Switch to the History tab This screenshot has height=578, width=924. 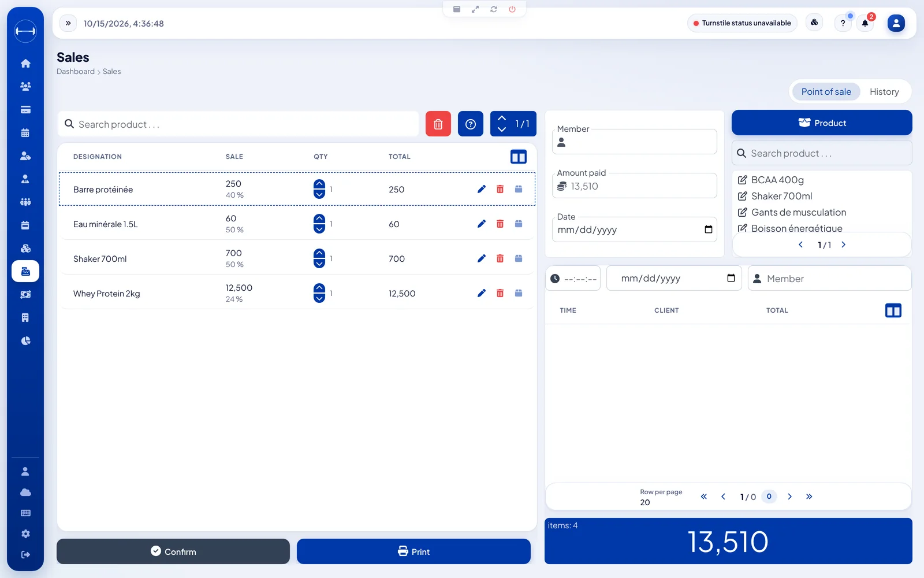(x=884, y=91)
